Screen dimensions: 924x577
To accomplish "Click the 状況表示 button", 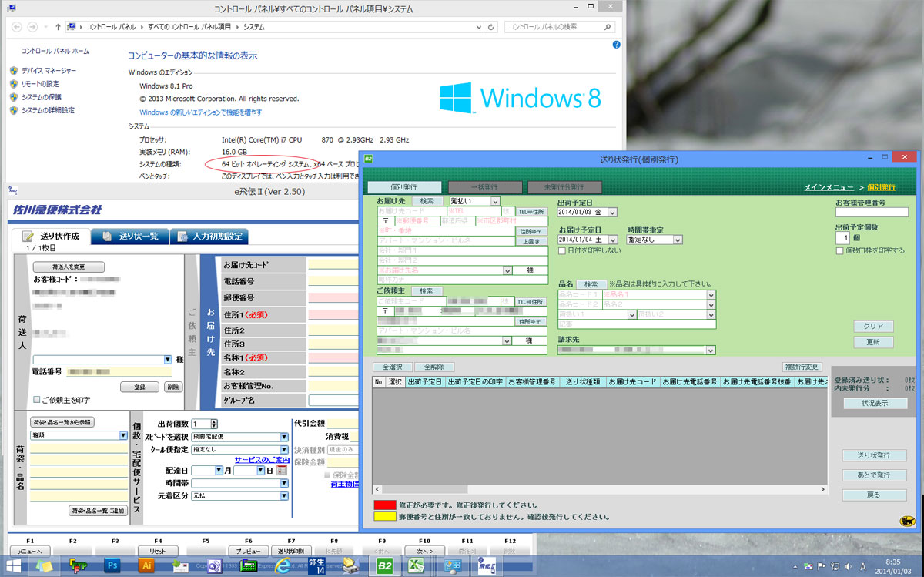I will point(874,404).
